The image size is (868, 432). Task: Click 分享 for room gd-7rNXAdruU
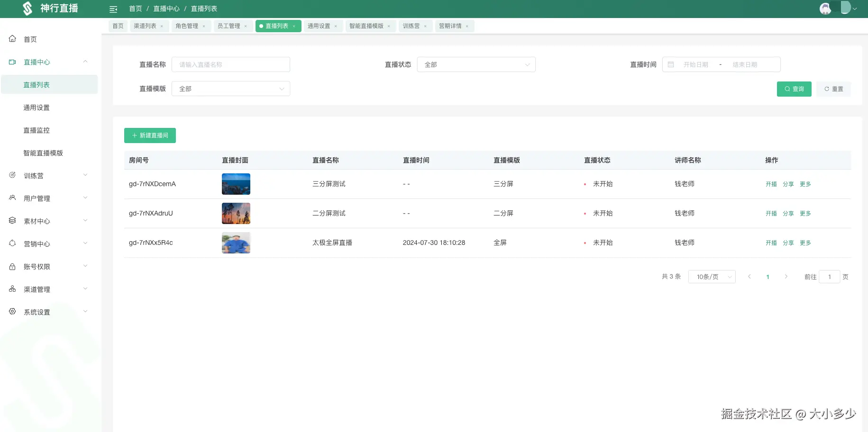click(788, 214)
